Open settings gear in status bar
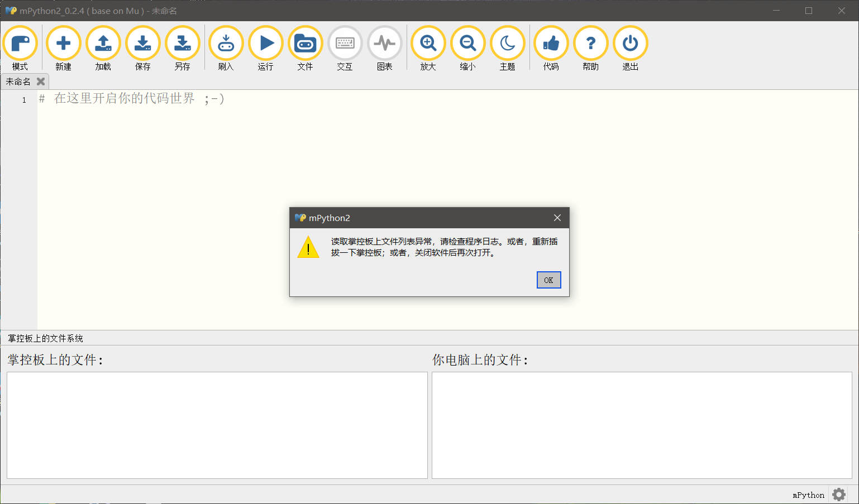Screen dimensions: 859x504 (x=839, y=495)
